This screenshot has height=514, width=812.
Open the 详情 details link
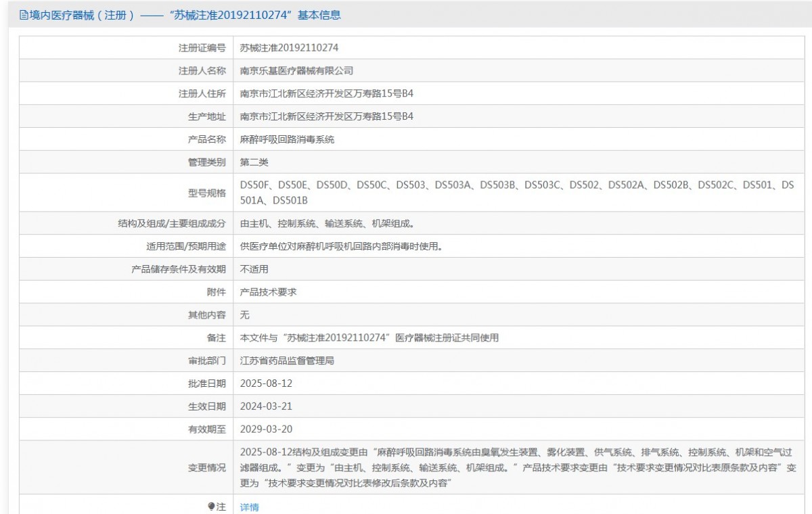[x=250, y=507]
